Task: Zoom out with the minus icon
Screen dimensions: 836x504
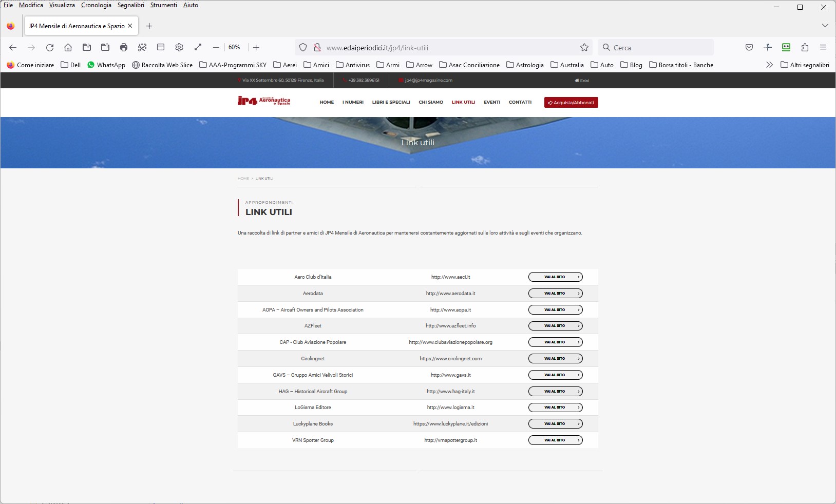Action: point(216,47)
